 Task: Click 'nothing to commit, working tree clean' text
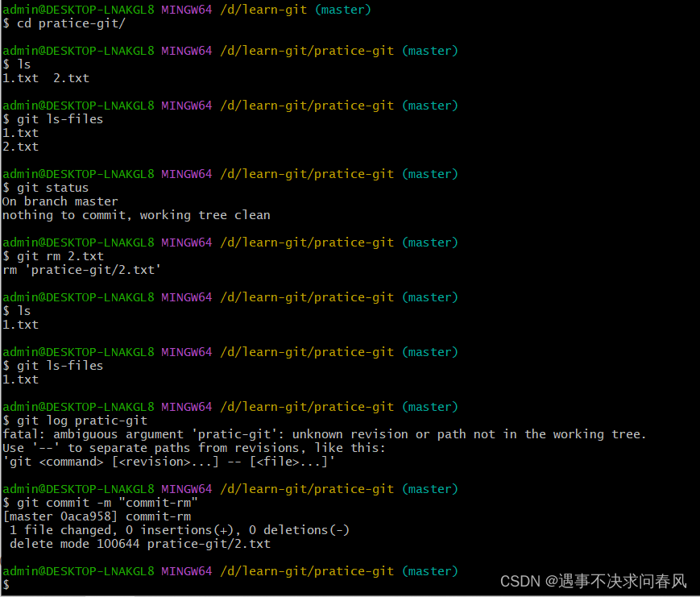136,215
